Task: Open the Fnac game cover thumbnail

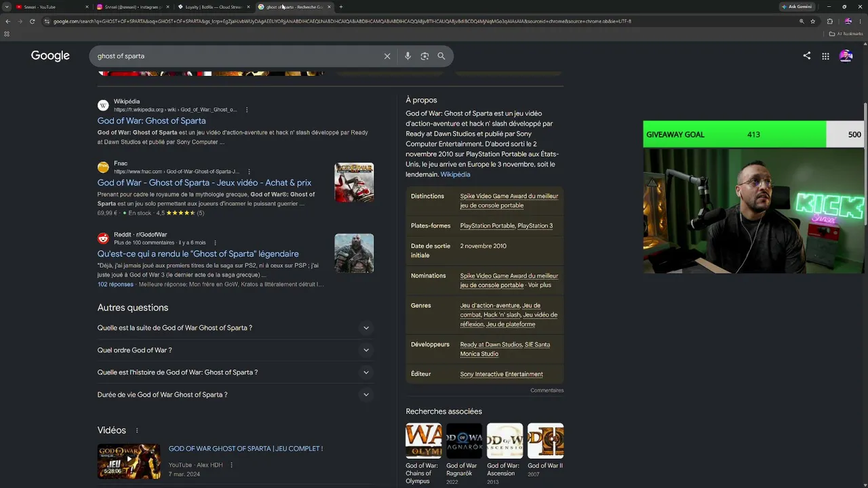Action: click(354, 182)
